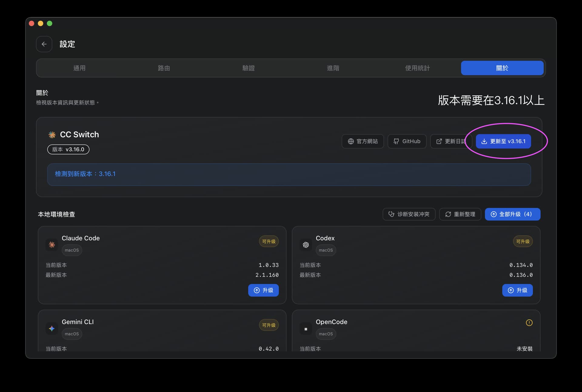The image size is (582, 392).
Task: Upgrade Codex with 升级 button
Action: tap(517, 290)
